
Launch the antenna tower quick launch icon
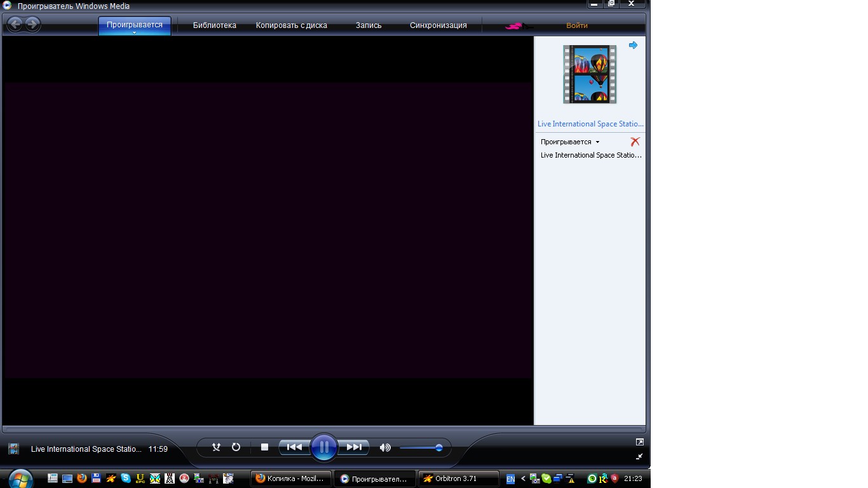(170, 478)
